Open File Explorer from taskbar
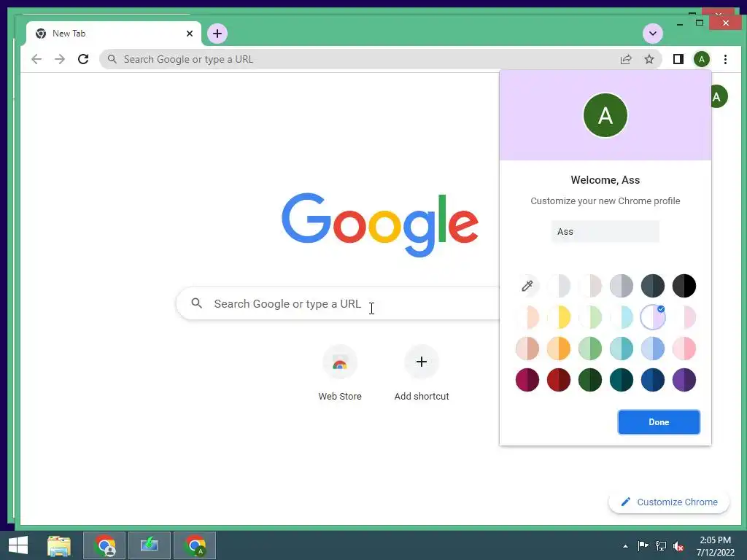Image resolution: width=747 pixels, height=560 pixels. click(59, 545)
